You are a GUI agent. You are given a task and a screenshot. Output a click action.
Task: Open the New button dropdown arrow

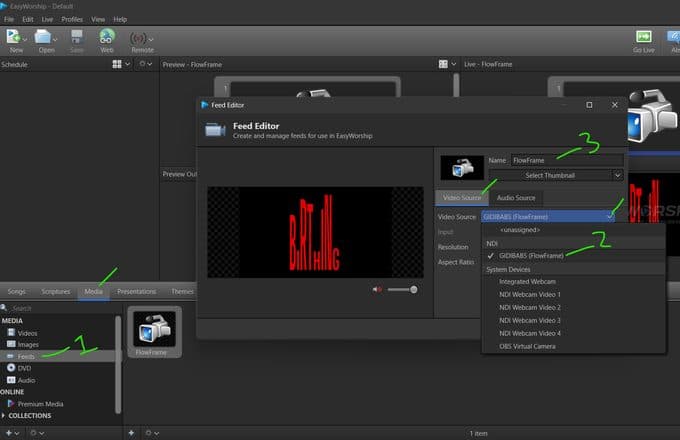click(25, 39)
